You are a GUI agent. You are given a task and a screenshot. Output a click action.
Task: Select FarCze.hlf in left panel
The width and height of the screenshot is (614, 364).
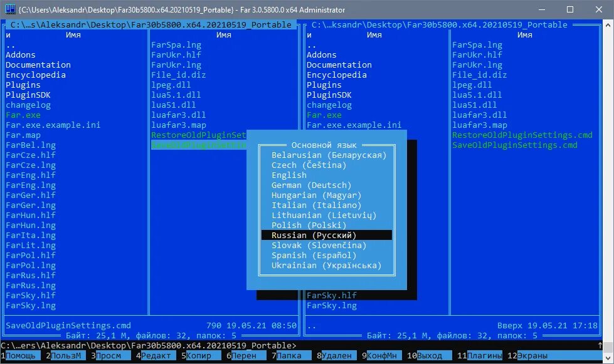coord(31,155)
